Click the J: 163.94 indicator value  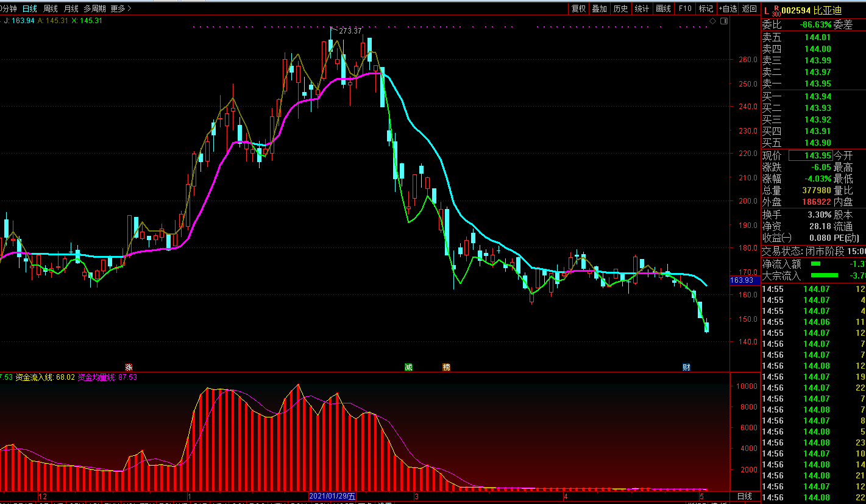tap(20, 20)
